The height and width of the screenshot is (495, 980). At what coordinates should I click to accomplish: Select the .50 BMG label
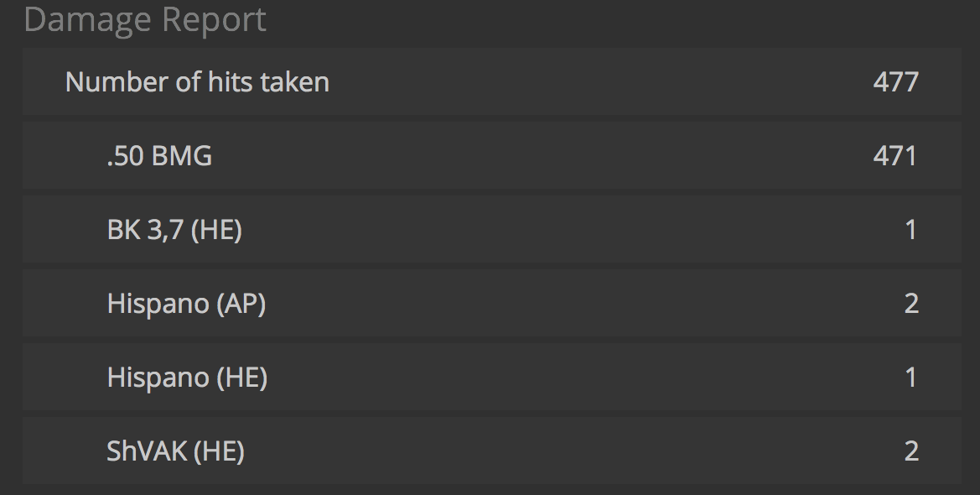(159, 156)
